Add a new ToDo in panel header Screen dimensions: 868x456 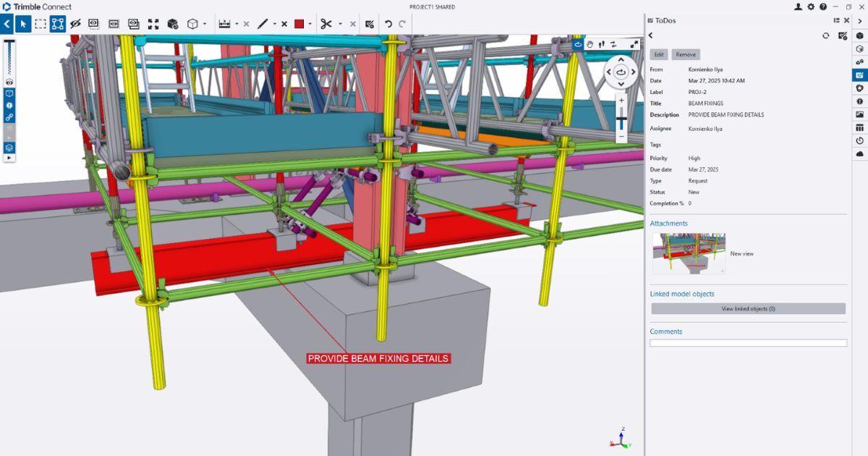(x=842, y=35)
